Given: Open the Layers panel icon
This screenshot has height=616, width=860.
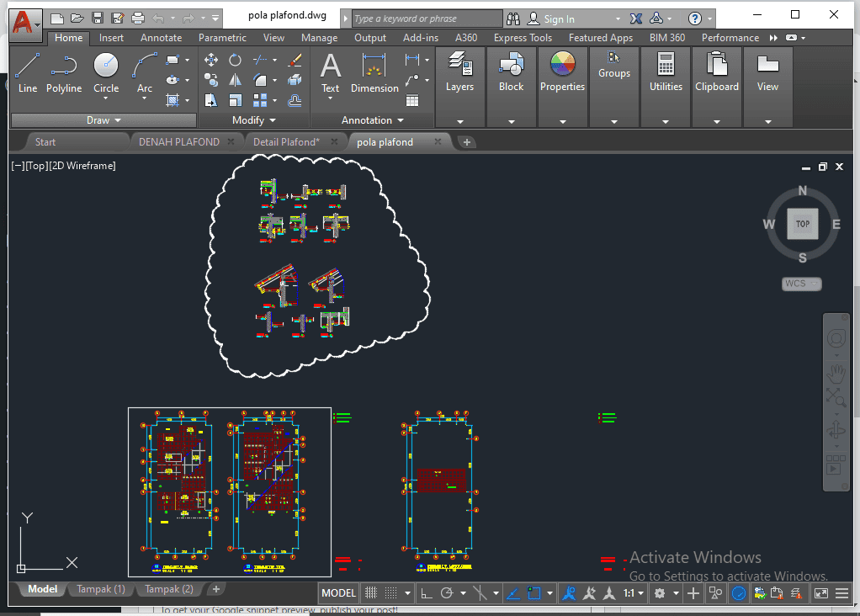Looking at the screenshot, I should pyautogui.click(x=459, y=72).
